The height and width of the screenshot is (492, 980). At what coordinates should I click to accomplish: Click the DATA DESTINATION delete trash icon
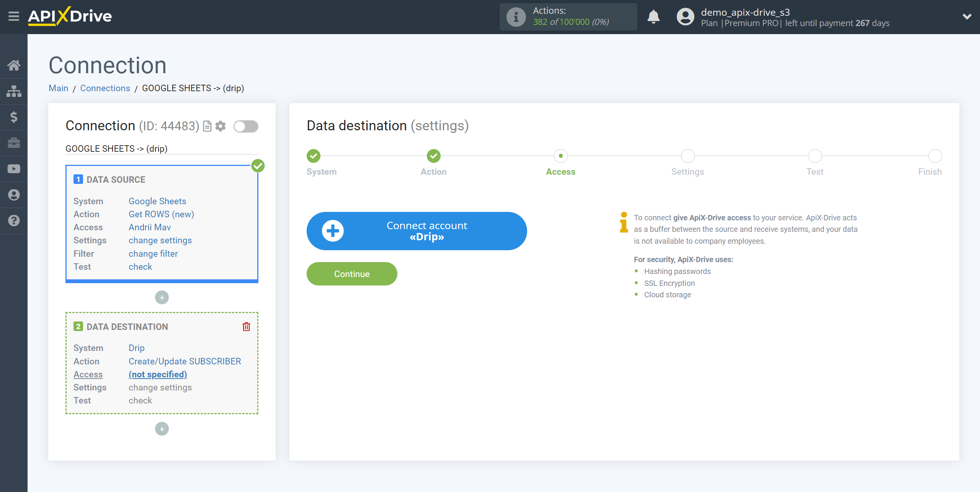tap(246, 326)
